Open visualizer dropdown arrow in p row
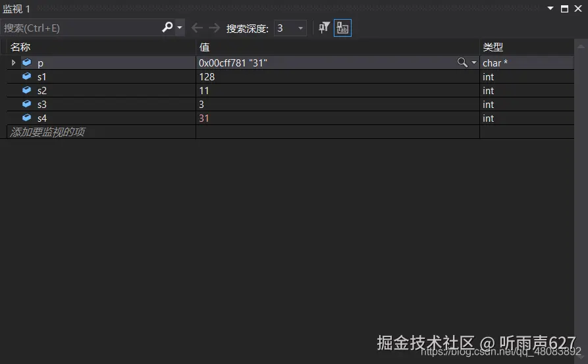This screenshot has width=588, height=364. [x=474, y=63]
